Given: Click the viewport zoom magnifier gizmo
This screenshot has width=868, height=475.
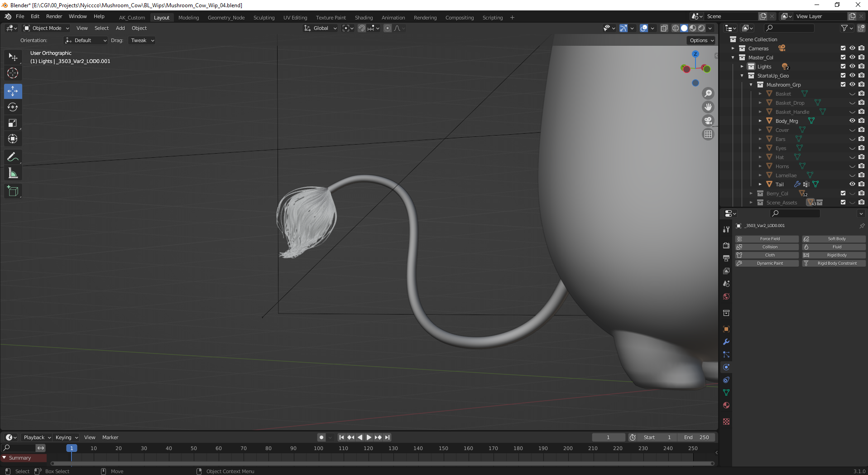Looking at the screenshot, I should (708, 93).
